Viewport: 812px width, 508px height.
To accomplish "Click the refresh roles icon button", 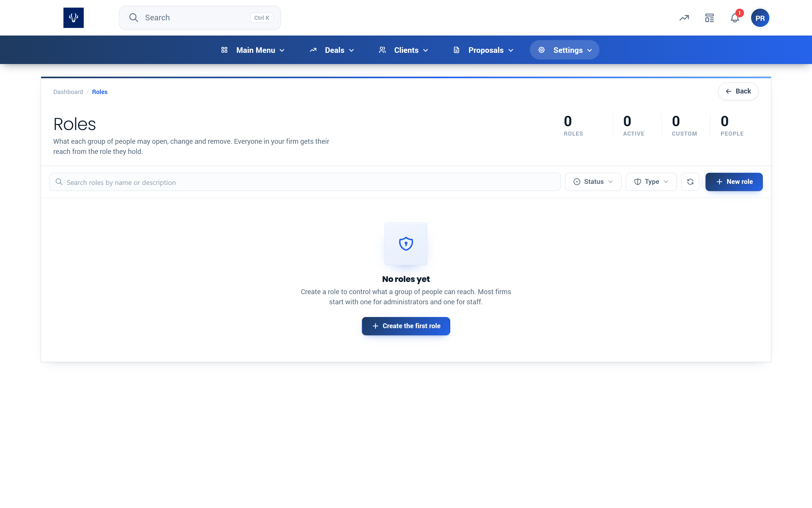I will 690,182.
